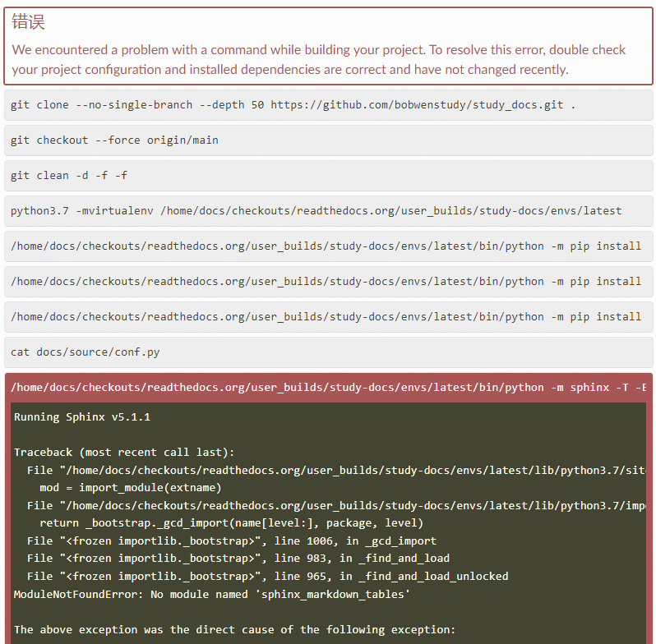Expand the first pip install command row
This screenshot has height=644, width=656.
327,246
